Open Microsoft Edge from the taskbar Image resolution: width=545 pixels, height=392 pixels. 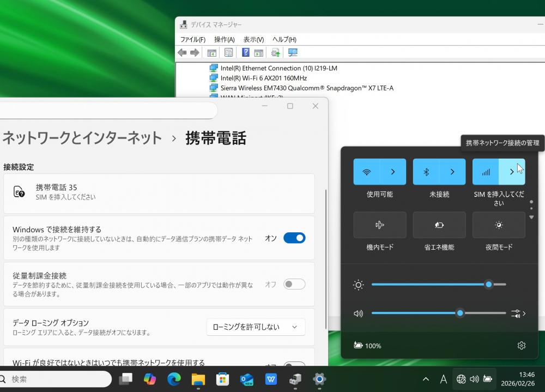pos(174,379)
